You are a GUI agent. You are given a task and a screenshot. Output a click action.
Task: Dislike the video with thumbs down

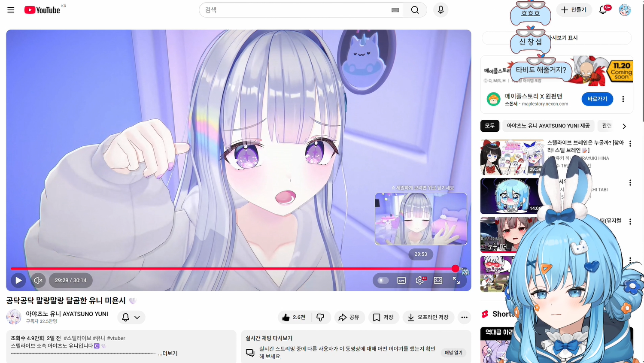pos(321,317)
